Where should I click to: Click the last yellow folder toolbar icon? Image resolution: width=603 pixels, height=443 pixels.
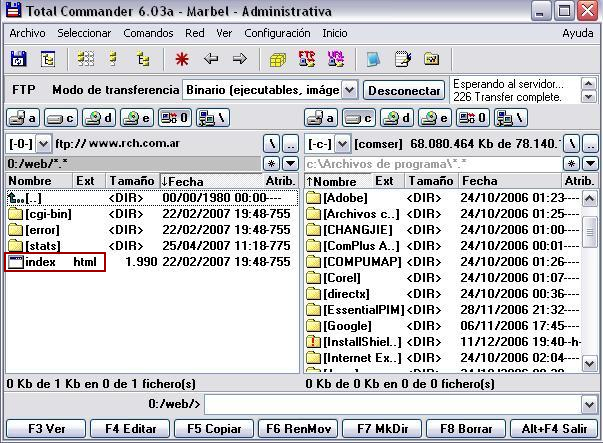pyautogui.click(x=431, y=59)
